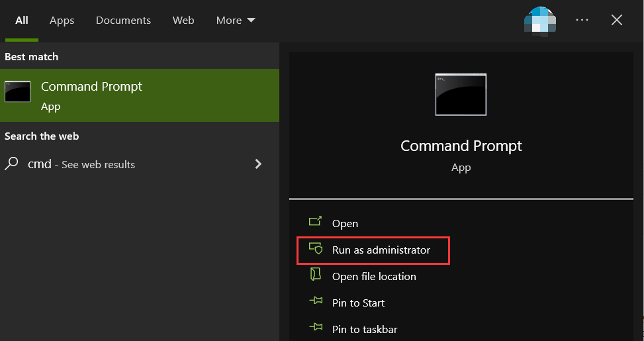
Task: Select Command Prompt best match result
Action: [140, 95]
